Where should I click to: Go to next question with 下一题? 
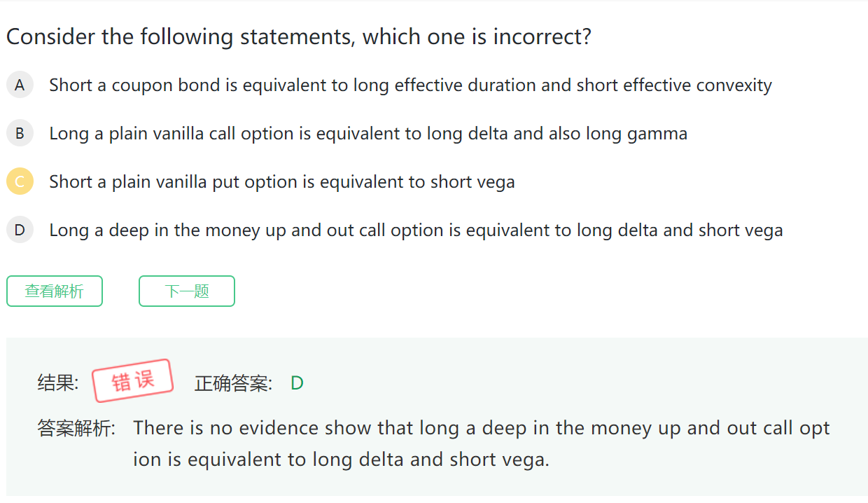[x=187, y=291]
